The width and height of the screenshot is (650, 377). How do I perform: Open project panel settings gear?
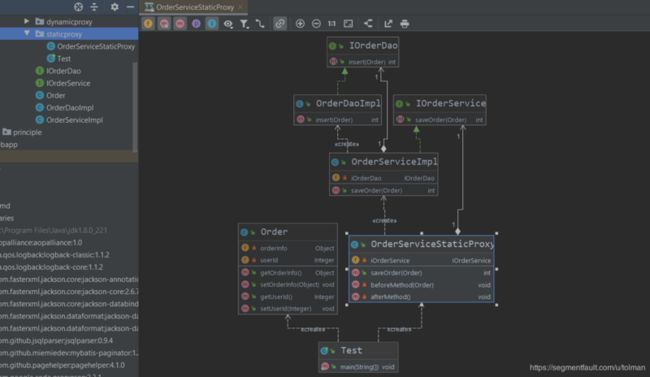[114, 7]
